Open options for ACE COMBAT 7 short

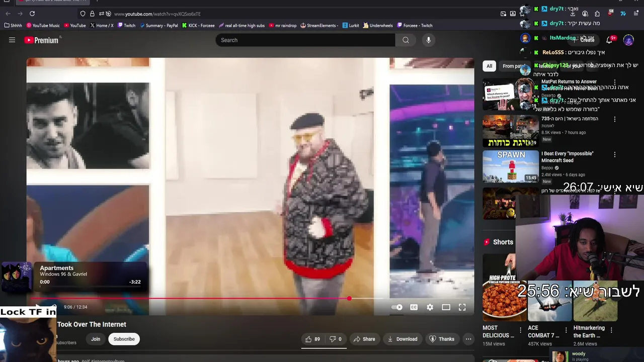pyautogui.click(x=566, y=330)
